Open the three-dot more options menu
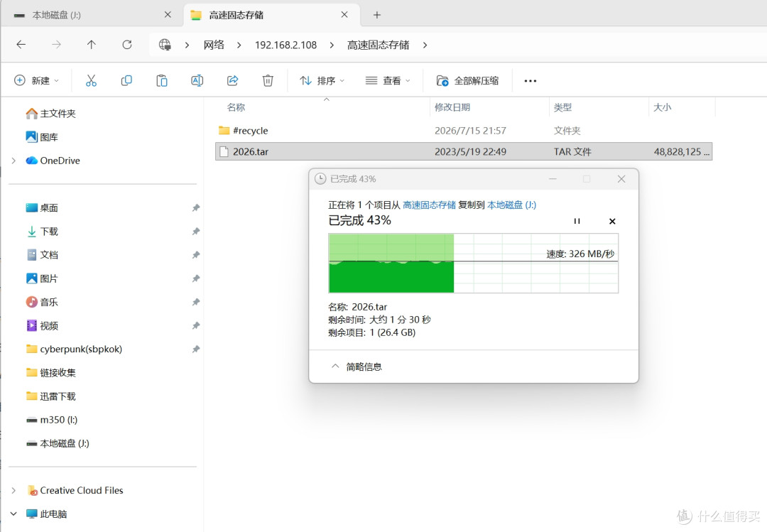Image resolution: width=767 pixels, height=532 pixels. point(531,81)
